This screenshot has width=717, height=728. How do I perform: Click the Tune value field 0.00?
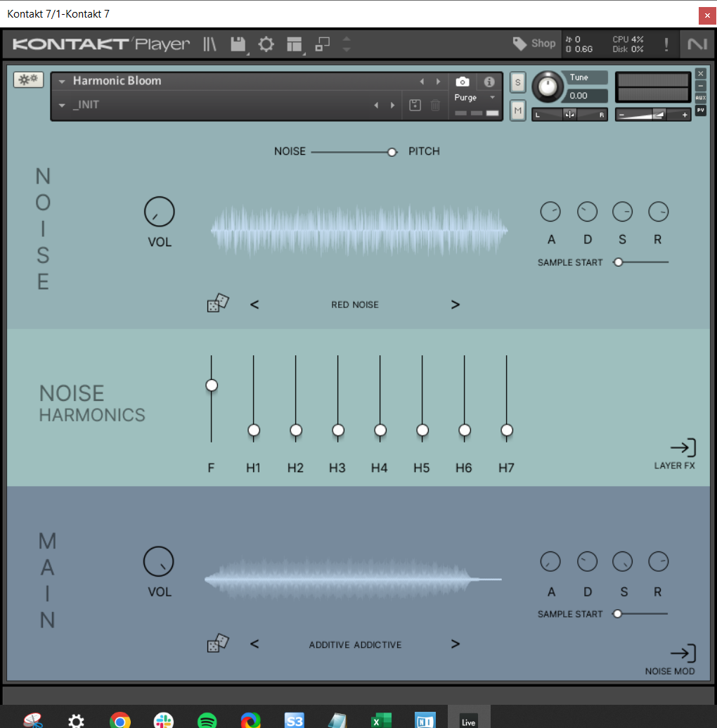pyautogui.click(x=586, y=96)
